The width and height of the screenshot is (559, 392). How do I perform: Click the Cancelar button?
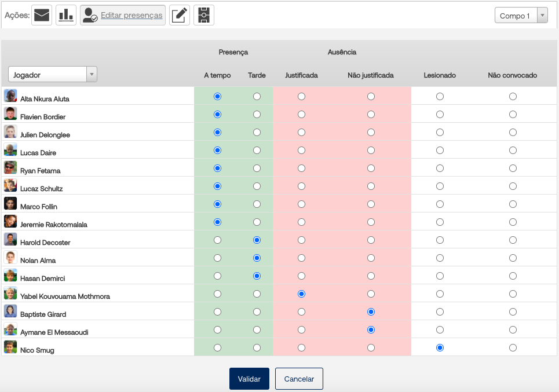299,379
